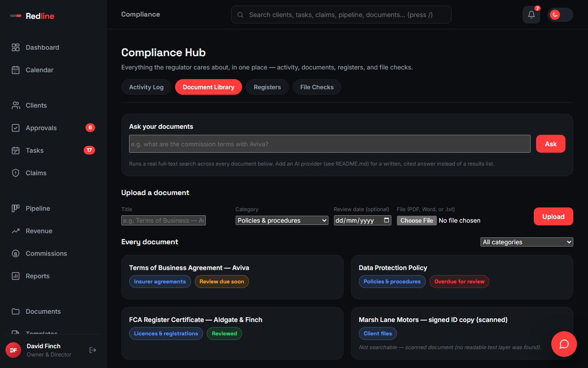Click the search magnifier icon

click(x=240, y=15)
